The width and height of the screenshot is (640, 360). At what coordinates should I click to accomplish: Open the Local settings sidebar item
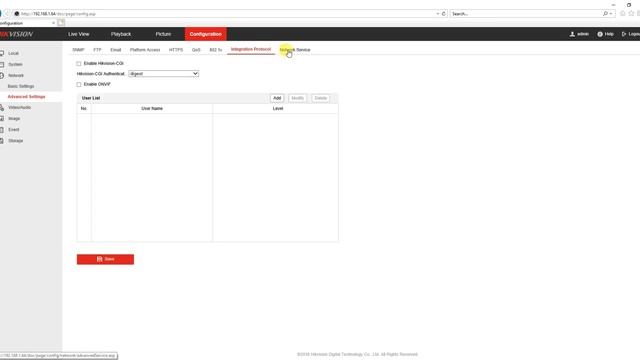pos(13,53)
